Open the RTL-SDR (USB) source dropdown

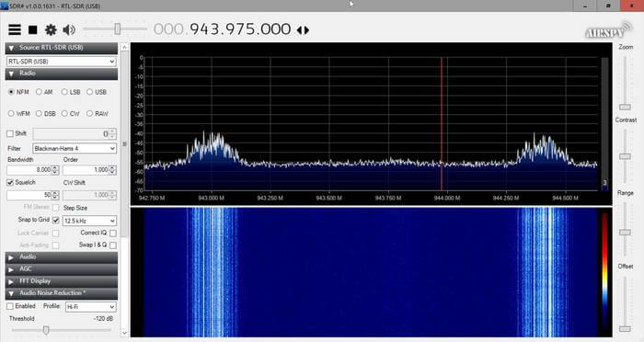point(62,62)
